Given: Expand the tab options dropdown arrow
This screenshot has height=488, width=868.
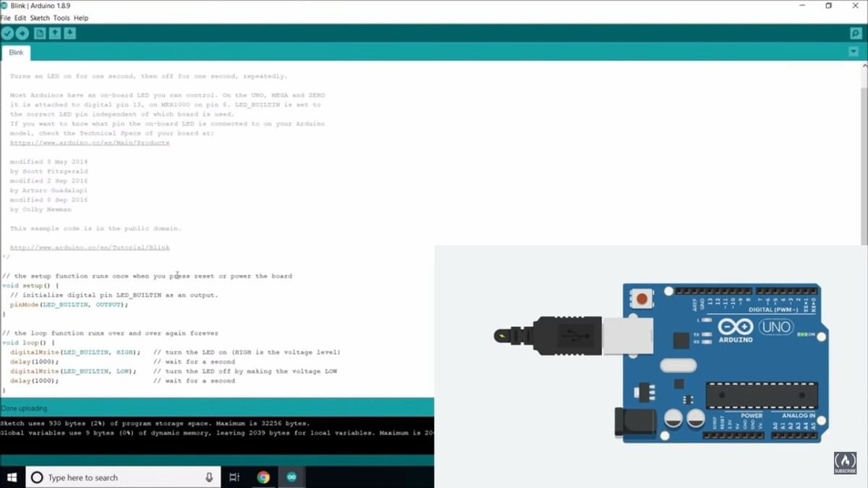Looking at the screenshot, I should click(854, 52).
